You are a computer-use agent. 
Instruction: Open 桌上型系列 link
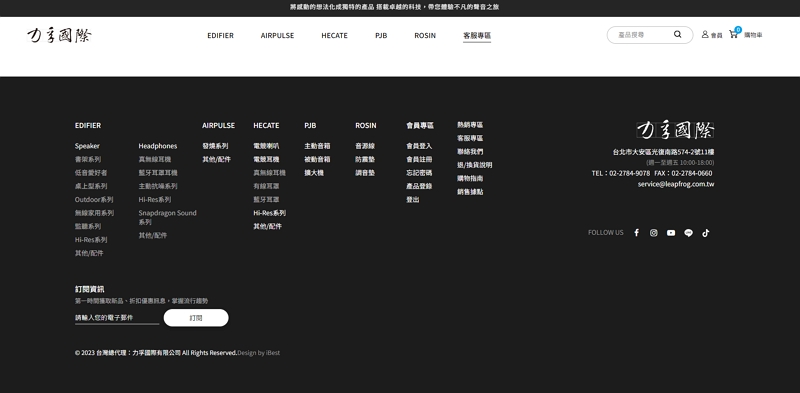coord(91,186)
